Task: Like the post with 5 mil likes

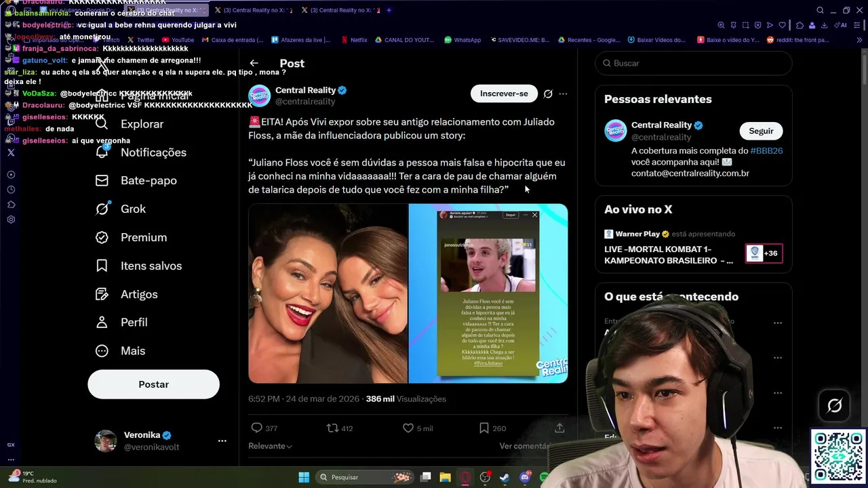Action: (x=408, y=428)
